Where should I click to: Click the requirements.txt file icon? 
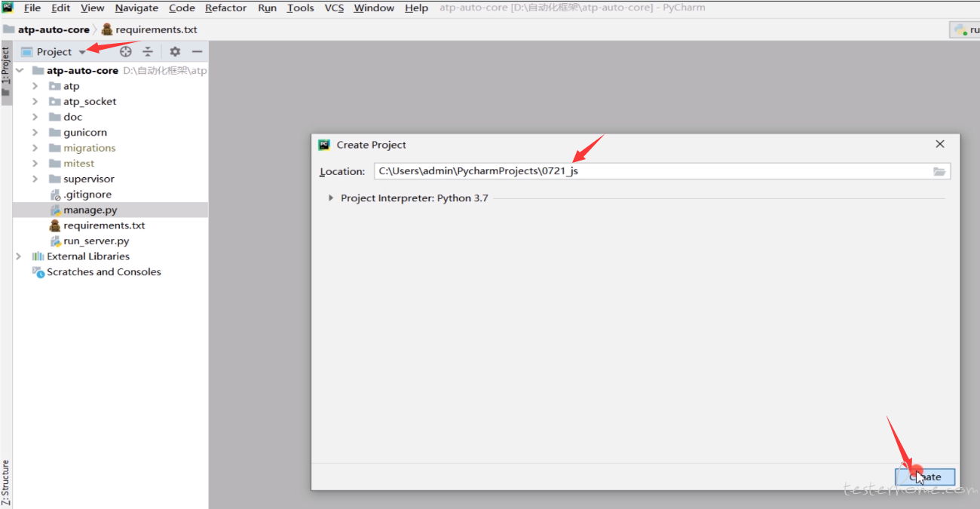[x=54, y=225]
